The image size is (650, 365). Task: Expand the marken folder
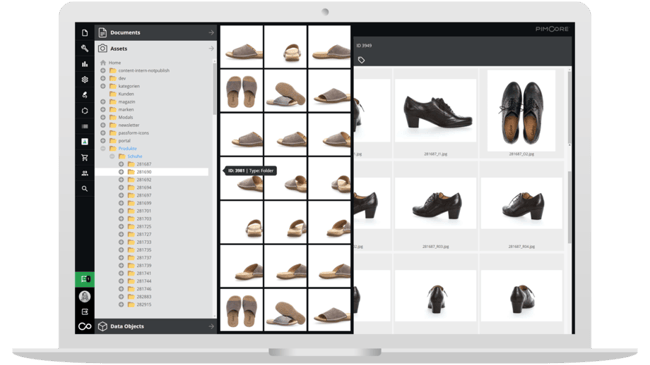tap(103, 110)
